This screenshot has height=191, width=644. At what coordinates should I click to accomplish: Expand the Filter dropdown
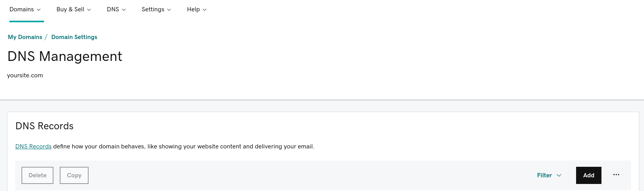coord(549,175)
